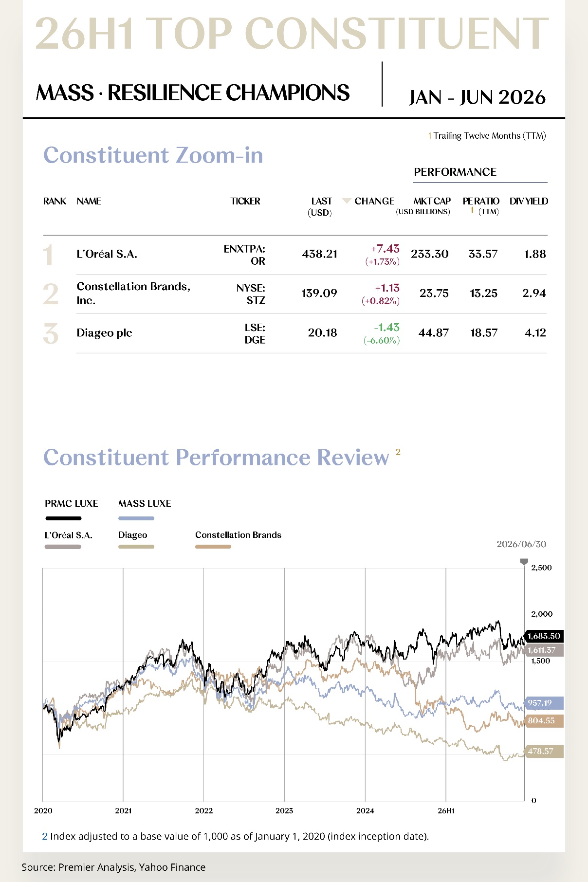
Task: Click the 478.57 beige value label
Action: pyautogui.click(x=544, y=752)
